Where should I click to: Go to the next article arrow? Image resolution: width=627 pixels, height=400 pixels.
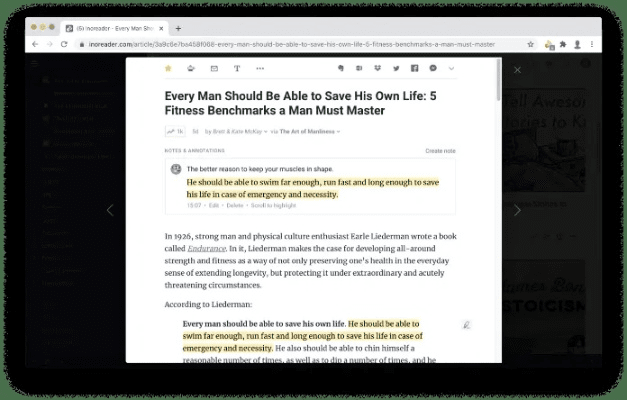point(517,210)
